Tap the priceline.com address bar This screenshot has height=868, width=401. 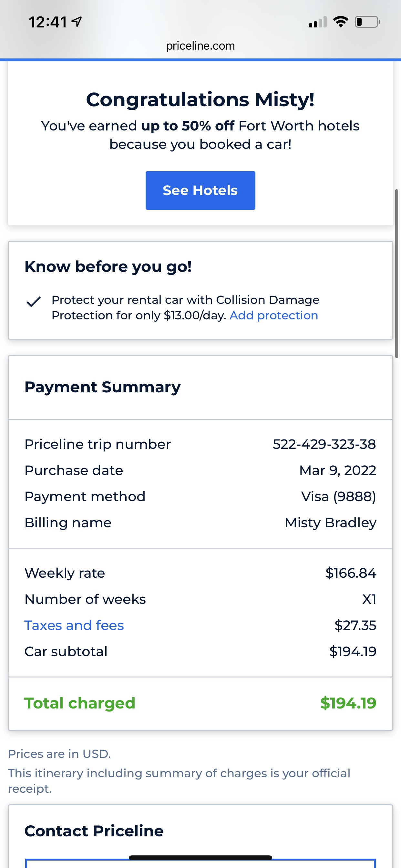200,46
